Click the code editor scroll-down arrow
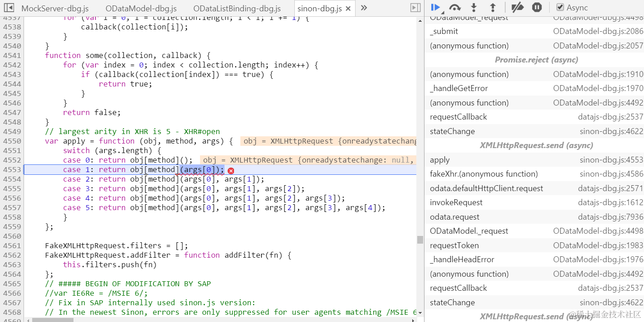This screenshot has width=644, height=322. coord(420,312)
